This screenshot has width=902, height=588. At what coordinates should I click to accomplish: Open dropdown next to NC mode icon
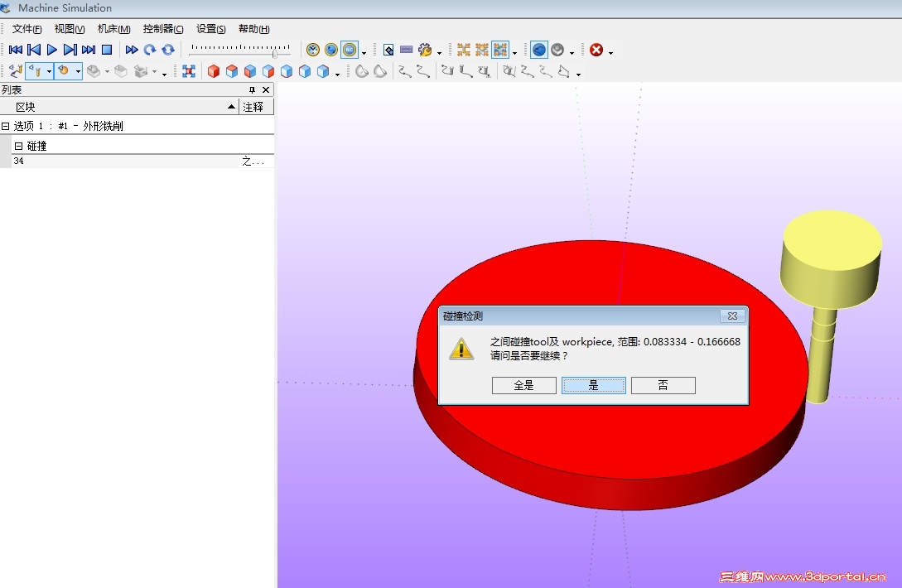pyautogui.click(x=364, y=53)
